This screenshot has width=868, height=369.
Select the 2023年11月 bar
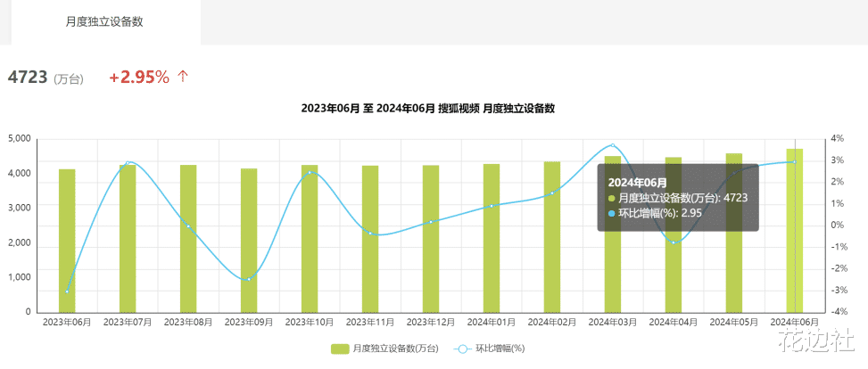click(x=370, y=239)
